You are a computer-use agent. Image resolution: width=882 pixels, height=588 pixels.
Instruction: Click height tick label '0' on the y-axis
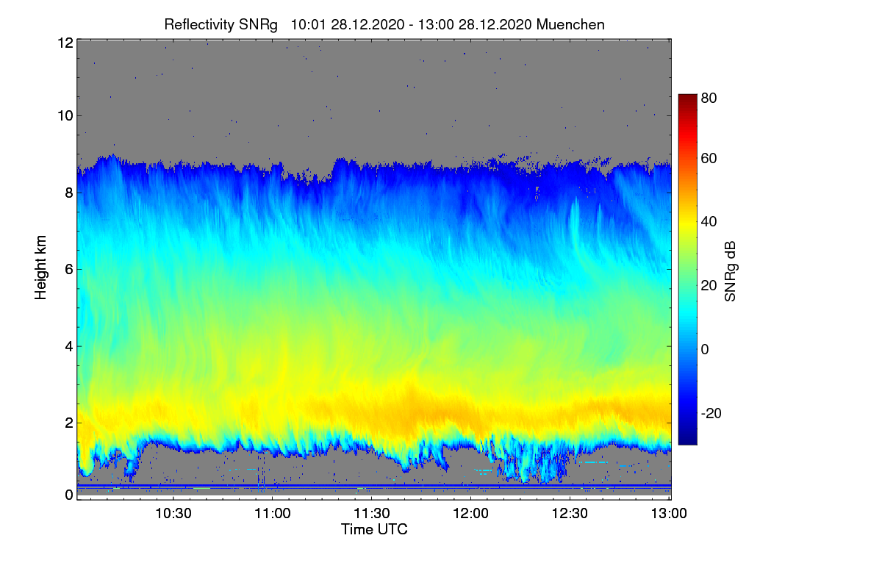68,495
